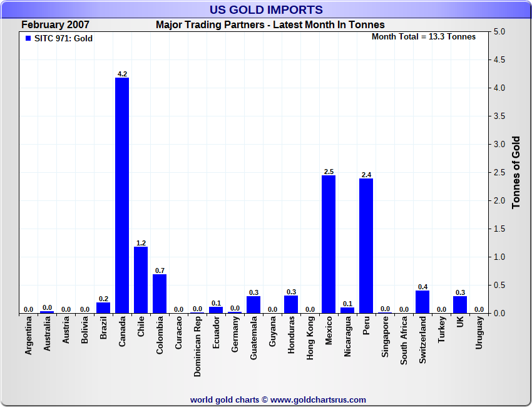532x407 pixels.
Task: Click the 'Month Total = 13.3 Tonnes' text
Action: click(424, 37)
